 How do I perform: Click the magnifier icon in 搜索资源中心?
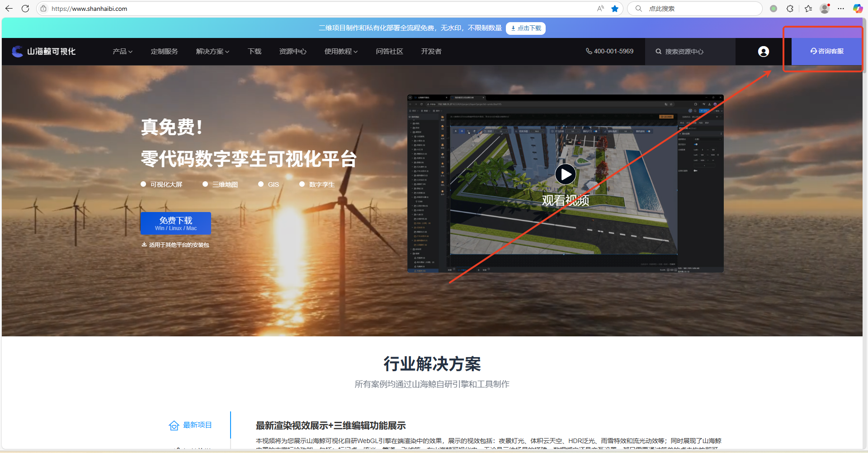pos(659,52)
